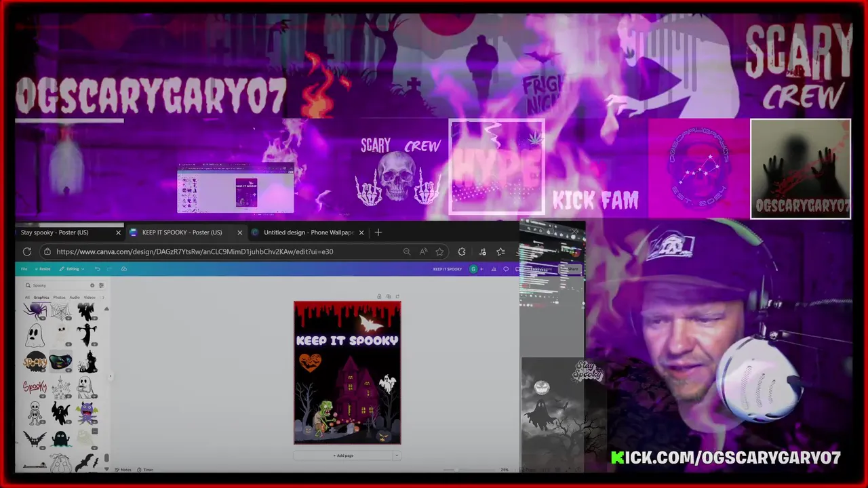Close the Untitled design - Phone Wallpaper tab

(361, 232)
